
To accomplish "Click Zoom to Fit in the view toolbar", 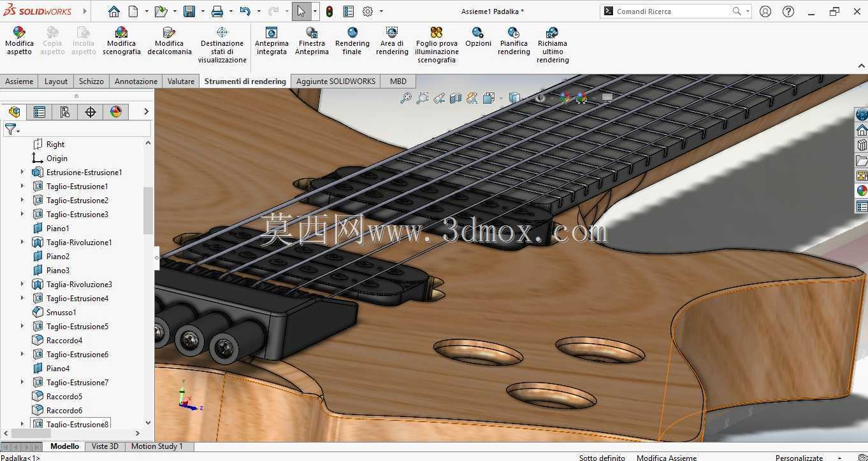I will click(405, 98).
